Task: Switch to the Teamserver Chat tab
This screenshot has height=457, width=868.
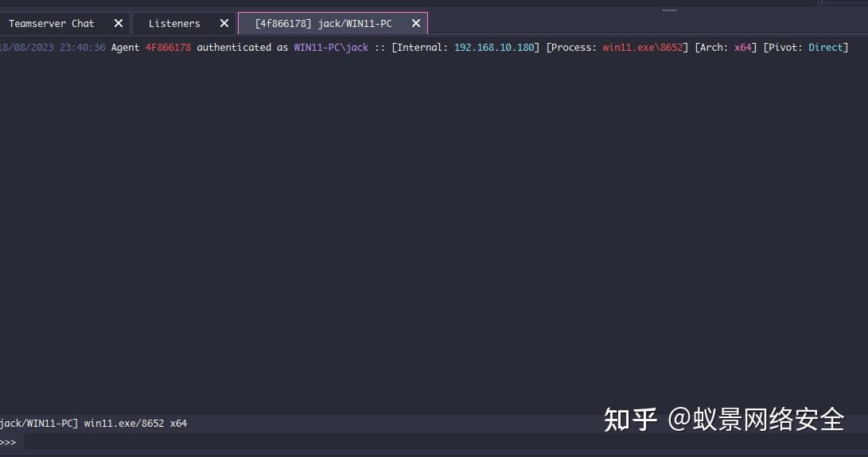Action: coord(52,23)
